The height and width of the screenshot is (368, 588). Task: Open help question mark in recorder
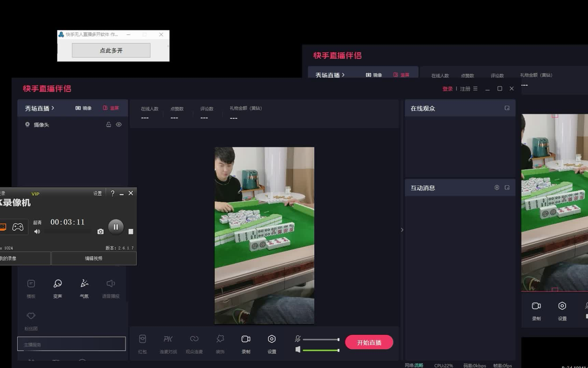(x=112, y=193)
